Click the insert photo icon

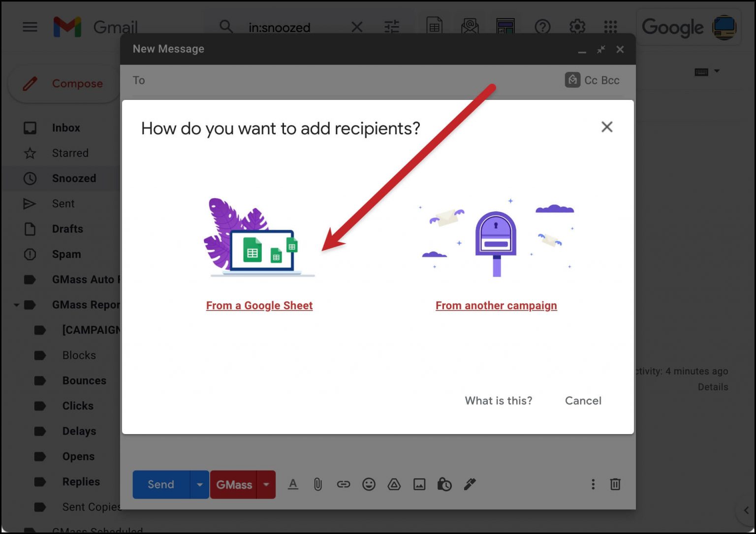[419, 484]
